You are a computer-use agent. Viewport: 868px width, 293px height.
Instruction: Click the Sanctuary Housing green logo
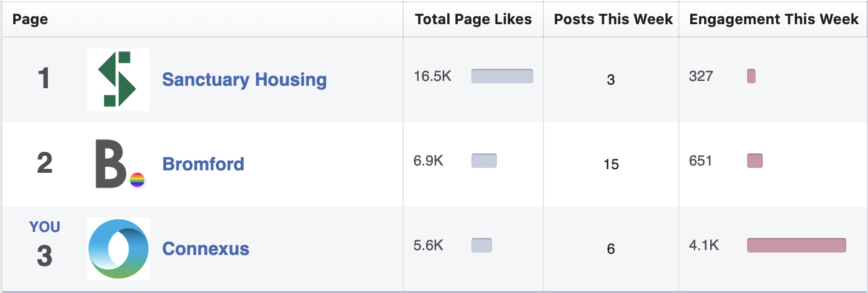118,80
